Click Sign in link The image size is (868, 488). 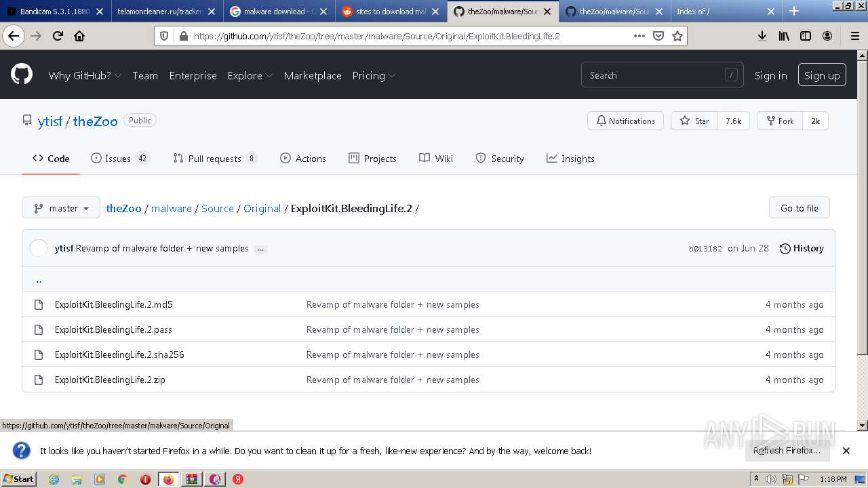771,75
